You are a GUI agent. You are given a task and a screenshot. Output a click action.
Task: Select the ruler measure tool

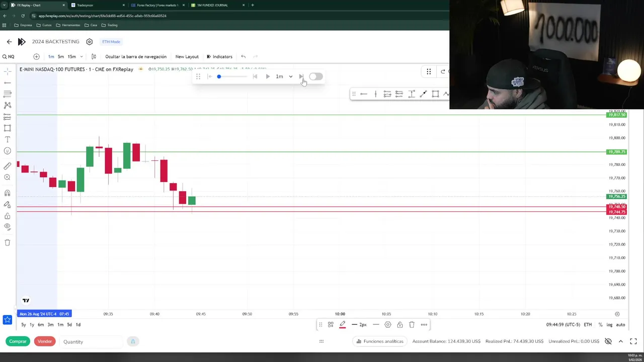[x=7, y=166]
